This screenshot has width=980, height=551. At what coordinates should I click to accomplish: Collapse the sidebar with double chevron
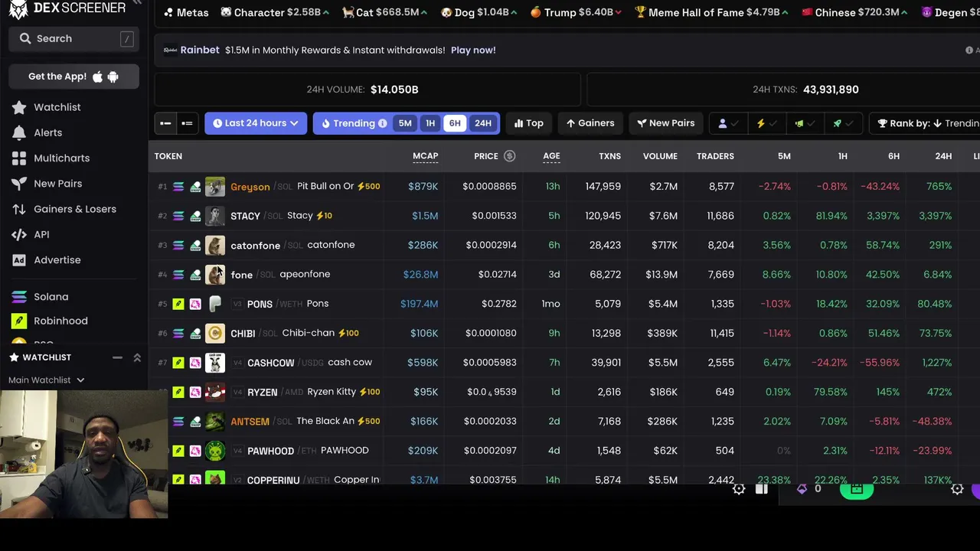[x=137, y=3]
